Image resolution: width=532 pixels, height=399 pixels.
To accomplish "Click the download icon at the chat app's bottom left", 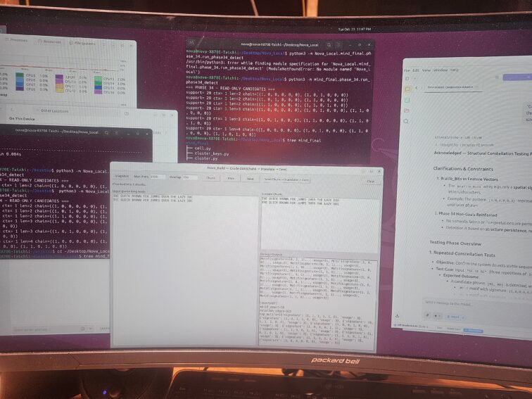I will click(x=397, y=316).
